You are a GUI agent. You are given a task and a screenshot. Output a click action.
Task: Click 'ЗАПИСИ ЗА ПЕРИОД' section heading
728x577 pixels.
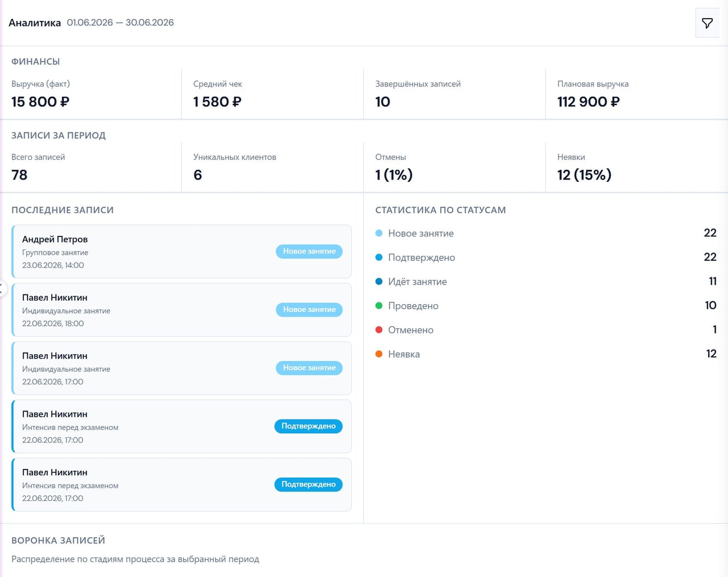point(59,135)
